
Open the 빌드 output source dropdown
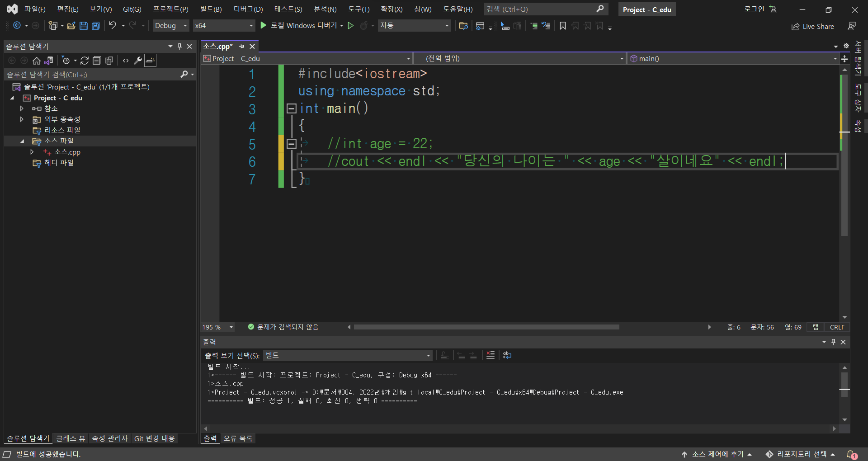click(348, 356)
